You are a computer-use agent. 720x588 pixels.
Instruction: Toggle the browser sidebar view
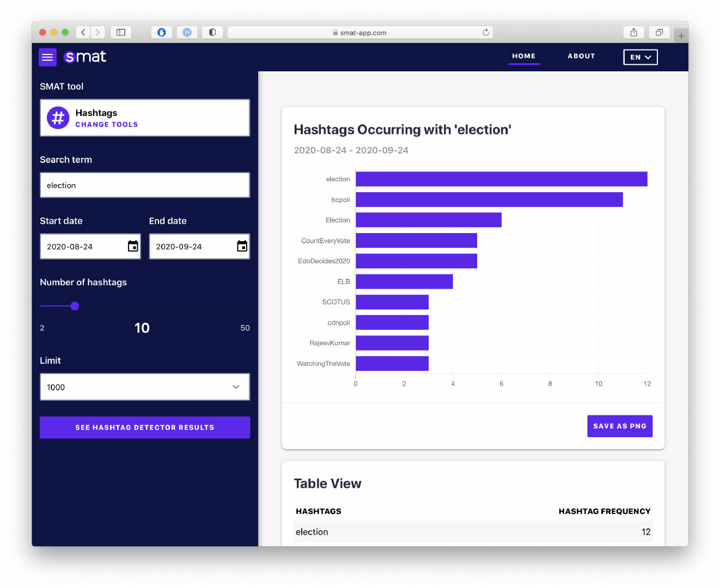[x=121, y=33]
